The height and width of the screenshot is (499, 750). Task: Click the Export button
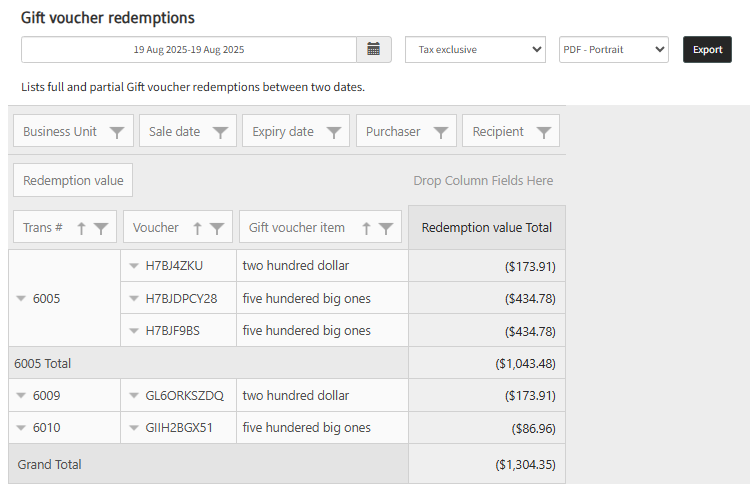pyautogui.click(x=707, y=49)
